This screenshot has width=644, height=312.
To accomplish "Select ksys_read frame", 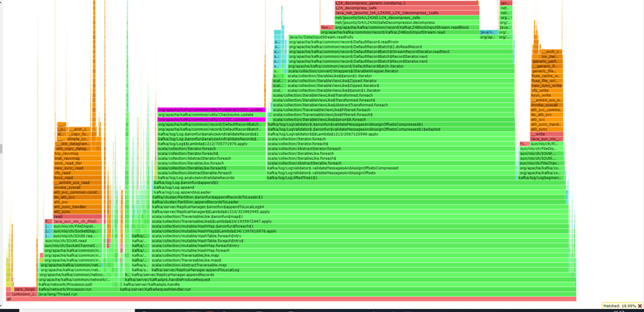I will [77, 178].
